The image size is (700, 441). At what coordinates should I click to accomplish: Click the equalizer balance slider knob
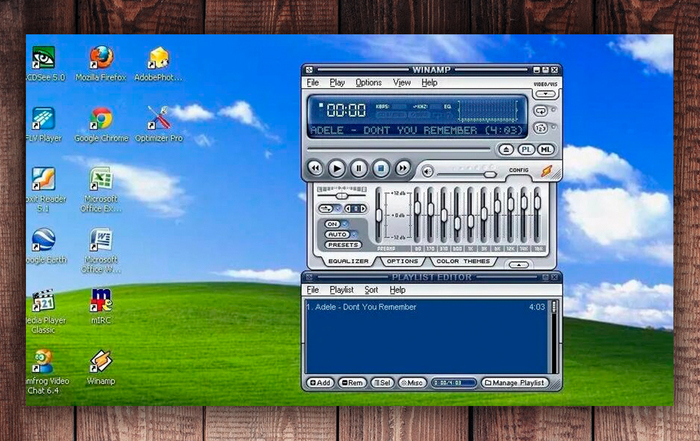click(342, 196)
